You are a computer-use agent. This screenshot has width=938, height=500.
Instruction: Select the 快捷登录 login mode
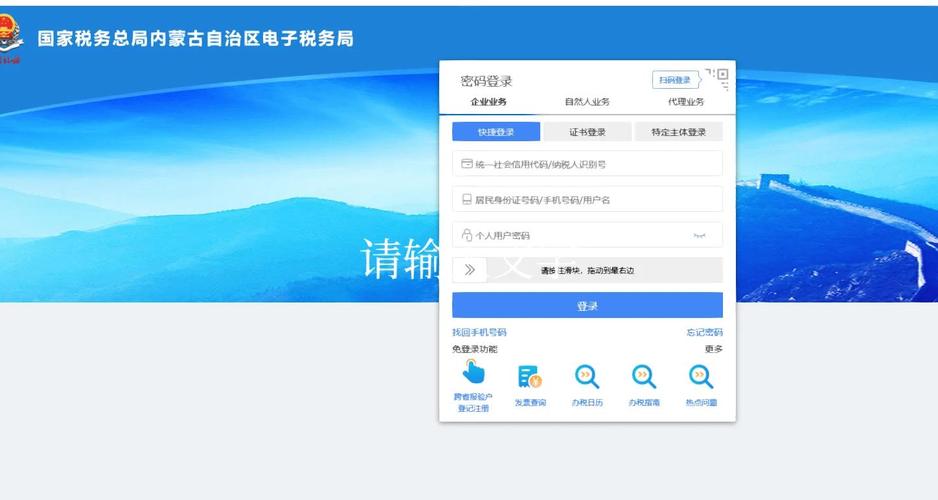(x=496, y=132)
